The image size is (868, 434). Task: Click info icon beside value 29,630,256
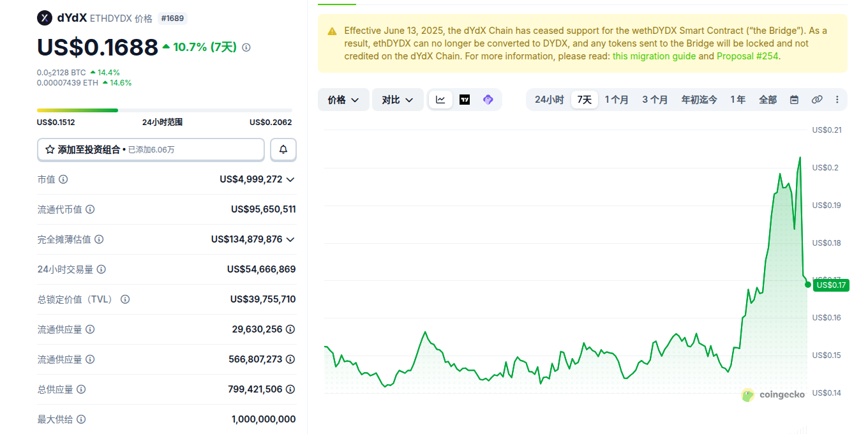click(x=290, y=329)
